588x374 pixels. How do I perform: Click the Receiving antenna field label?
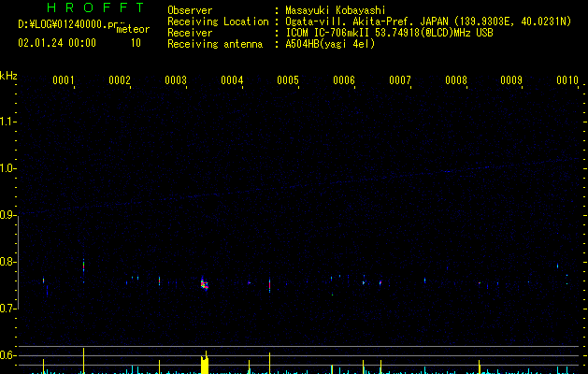(215, 44)
